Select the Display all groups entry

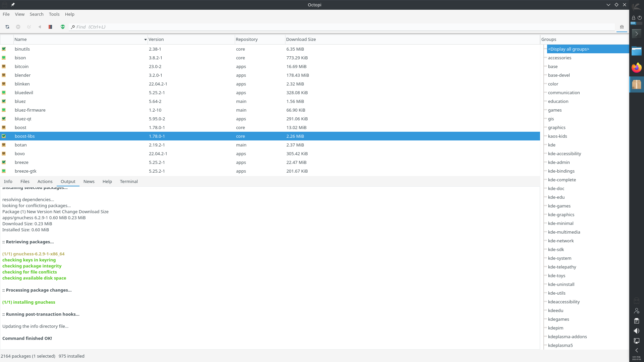[x=588, y=49]
